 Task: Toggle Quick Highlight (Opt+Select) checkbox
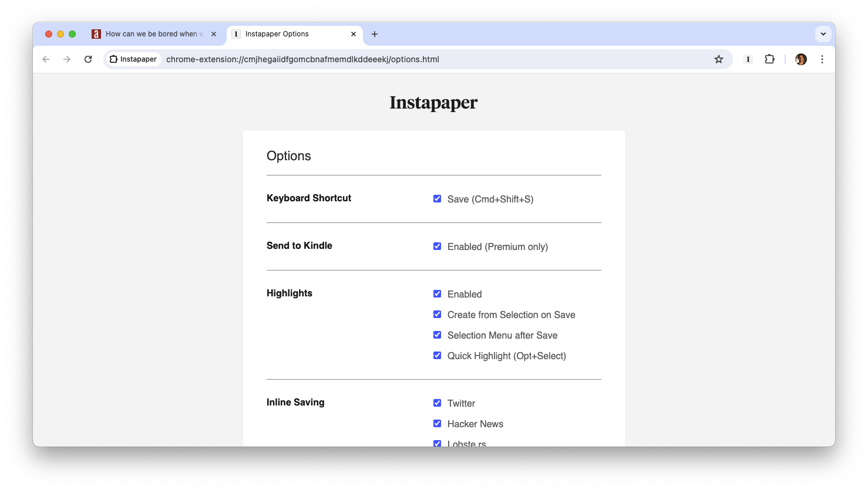(x=437, y=356)
